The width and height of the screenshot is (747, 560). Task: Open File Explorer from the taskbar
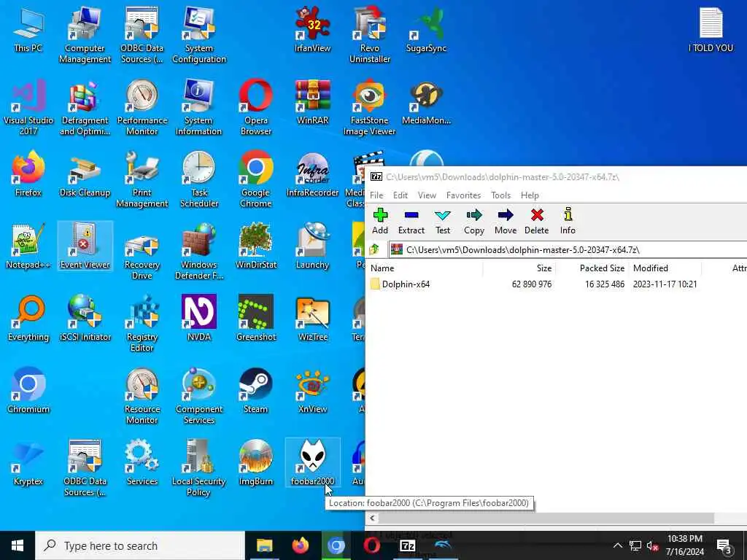coord(264,545)
